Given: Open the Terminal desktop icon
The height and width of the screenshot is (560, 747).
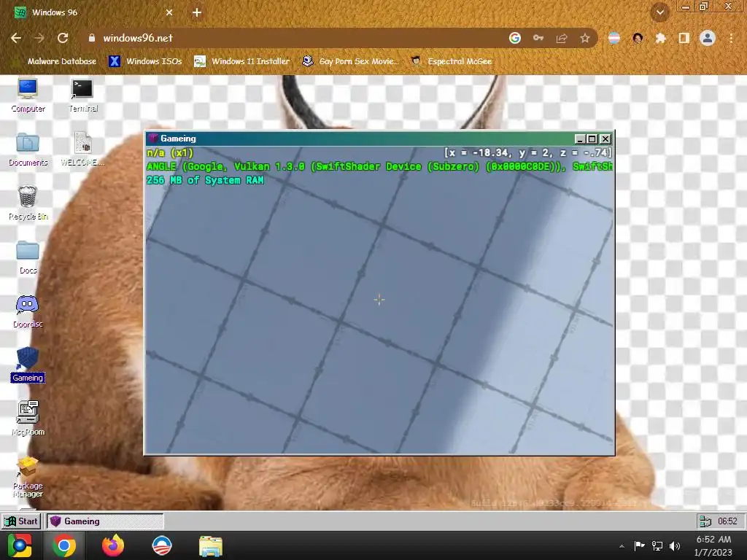Looking at the screenshot, I should point(82,96).
